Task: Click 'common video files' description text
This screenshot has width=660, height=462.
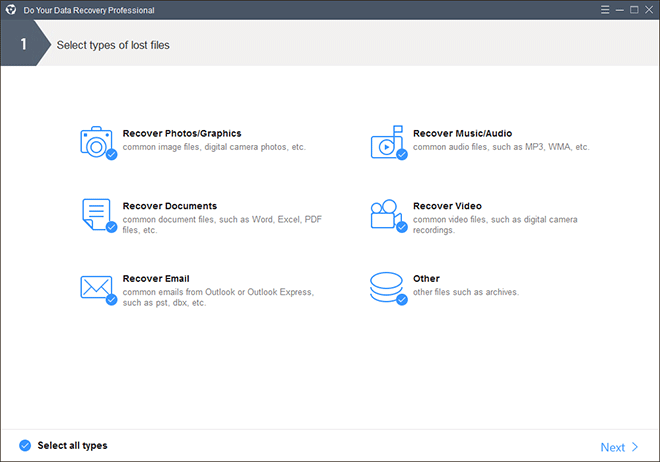Action: (x=495, y=225)
